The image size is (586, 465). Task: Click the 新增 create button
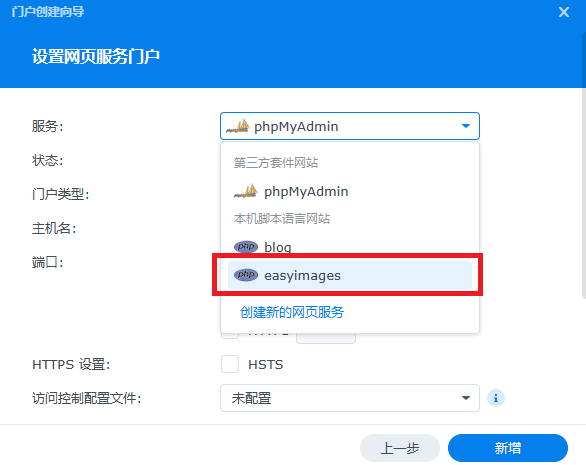[508, 448]
